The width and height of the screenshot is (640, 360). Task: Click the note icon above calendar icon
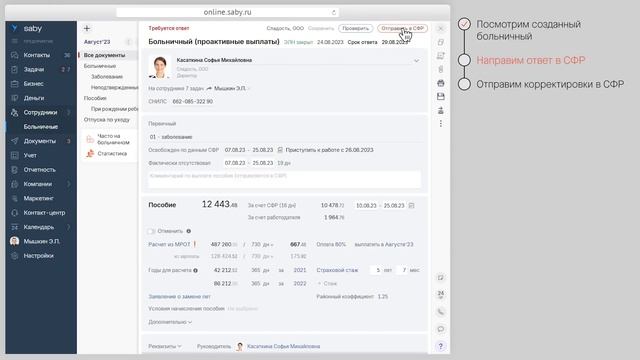440,278
